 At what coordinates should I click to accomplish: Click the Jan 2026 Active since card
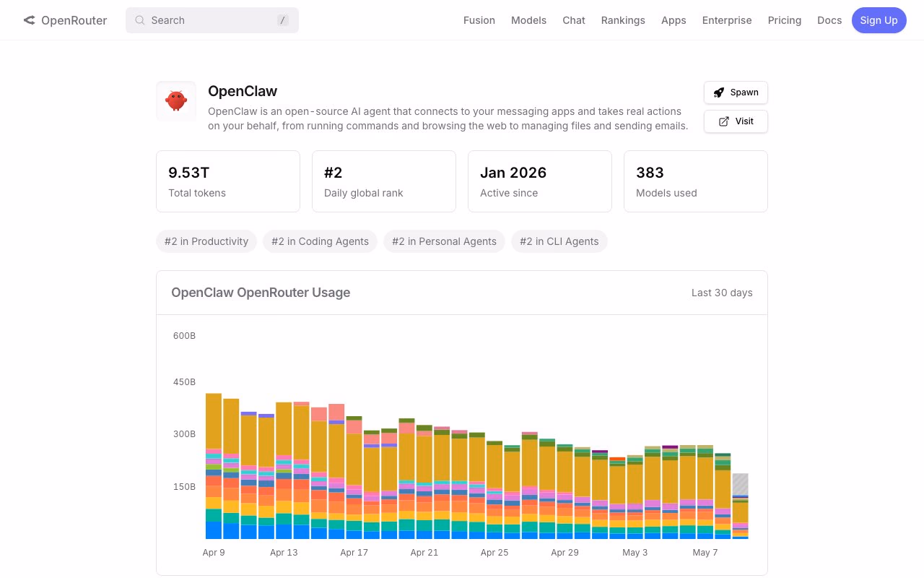coord(540,181)
